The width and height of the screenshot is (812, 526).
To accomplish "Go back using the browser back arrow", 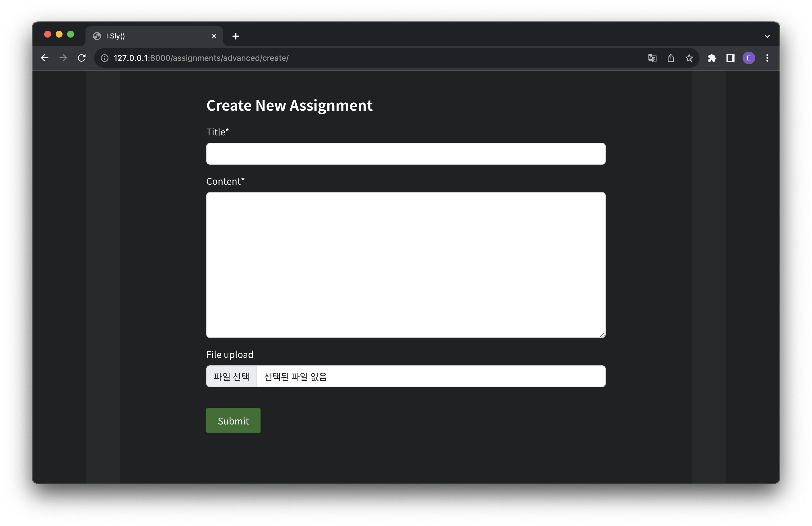I will pyautogui.click(x=45, y=58).
